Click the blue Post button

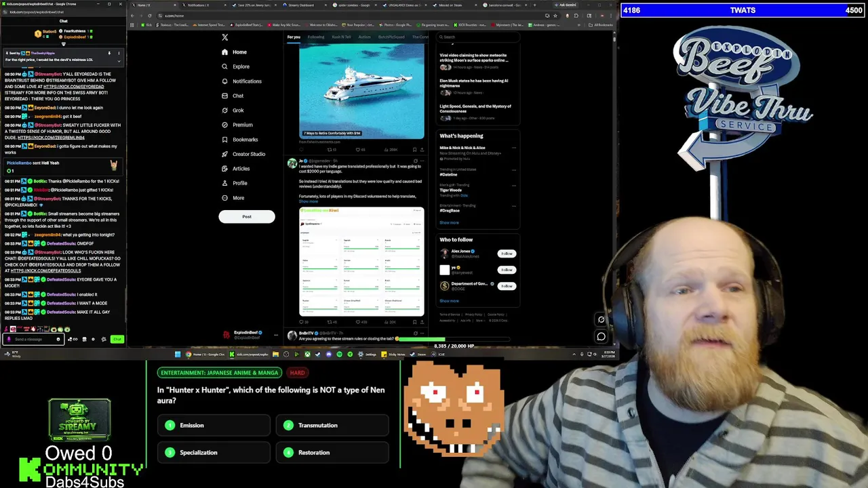pos(247,217)
